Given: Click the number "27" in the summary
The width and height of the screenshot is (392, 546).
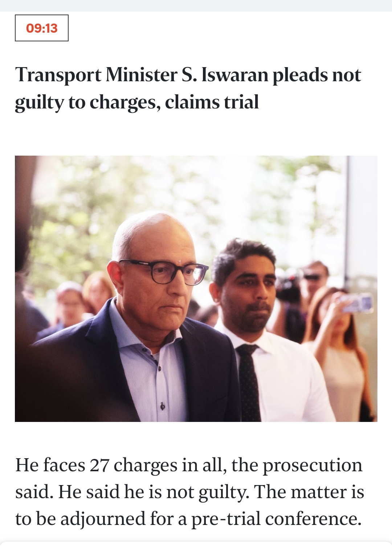Looking at the screenshot, I should (100, 465).
